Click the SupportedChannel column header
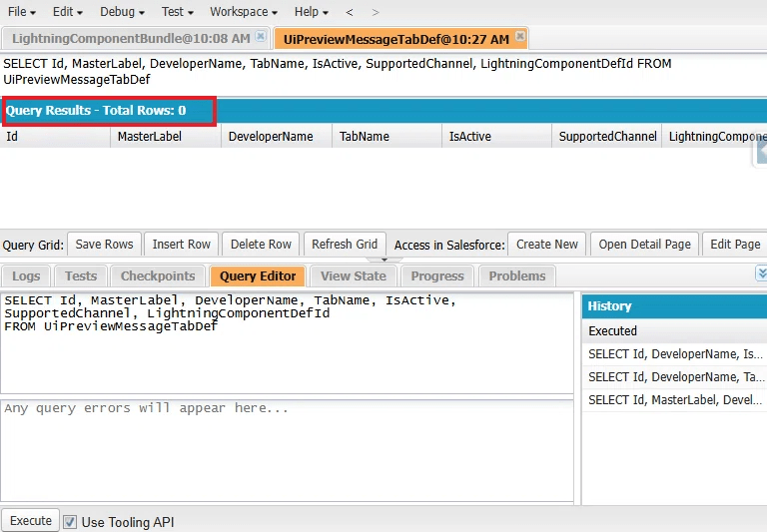The image size is (767, 532). [x=607, y=136]
